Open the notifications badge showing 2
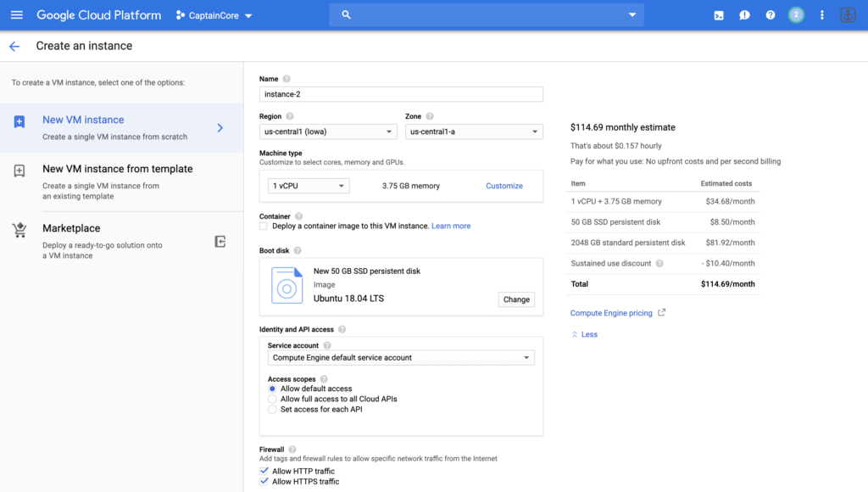The image size is (868, 492). coord(796,15)
